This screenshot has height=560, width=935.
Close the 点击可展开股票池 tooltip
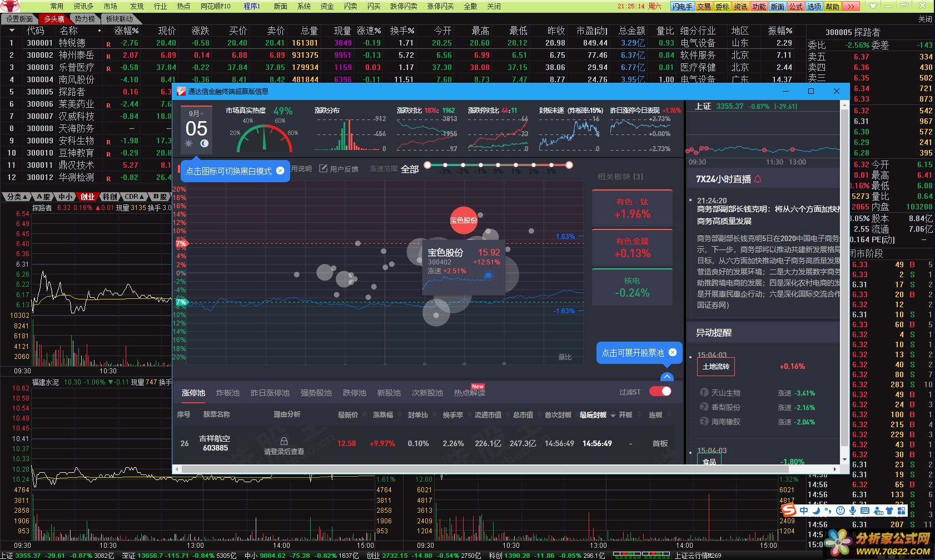[x=673, y=352]
